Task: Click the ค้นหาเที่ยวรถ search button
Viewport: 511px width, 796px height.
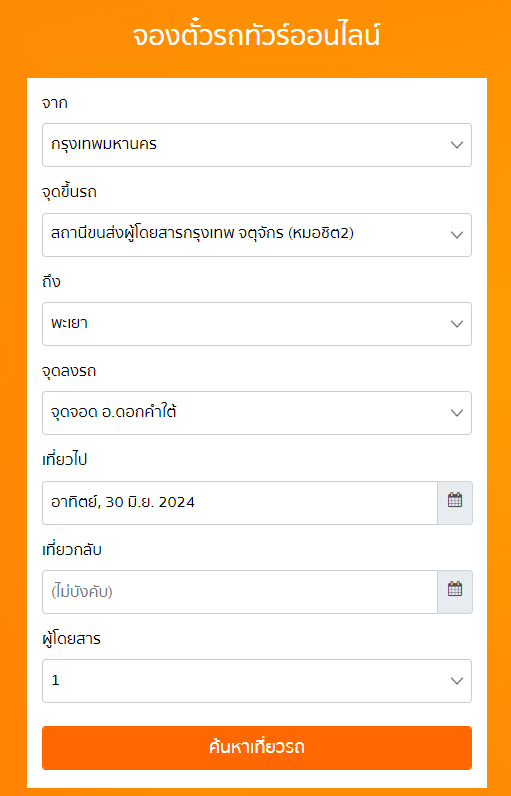Action: 257,748
